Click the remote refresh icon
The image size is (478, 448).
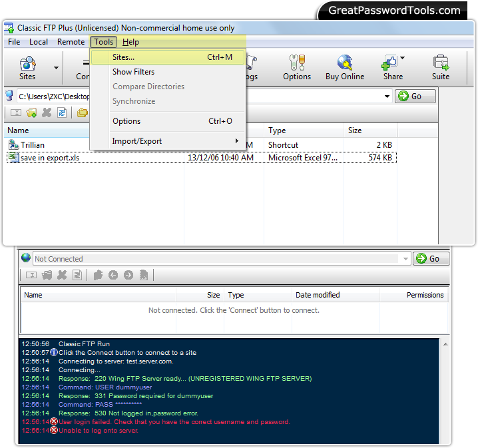(77, 275)
